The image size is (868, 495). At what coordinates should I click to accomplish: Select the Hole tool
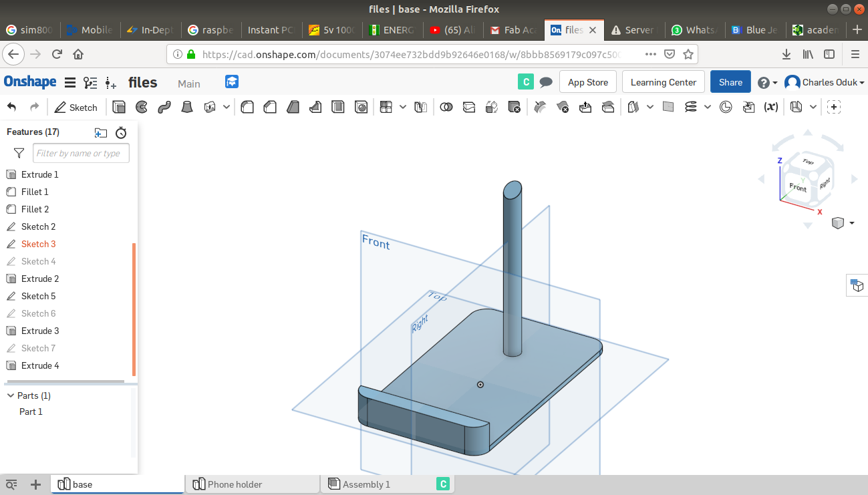(x=361, y=107)
